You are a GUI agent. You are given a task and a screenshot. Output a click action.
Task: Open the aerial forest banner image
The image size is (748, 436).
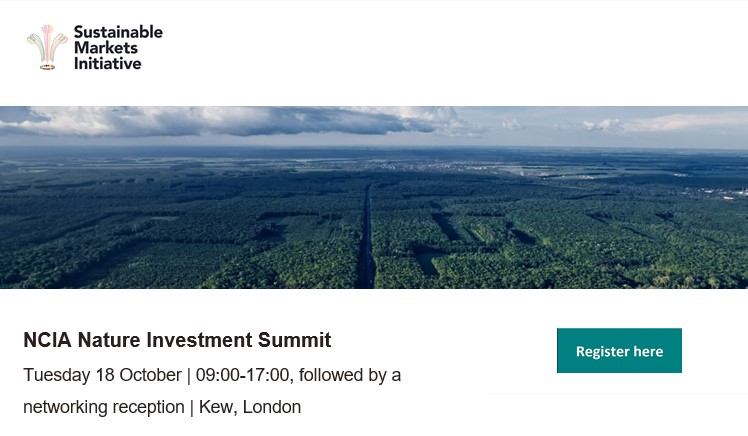tap(374, 198)
